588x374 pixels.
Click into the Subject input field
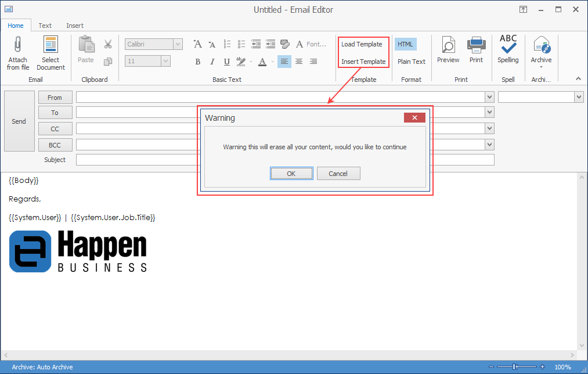285,160
